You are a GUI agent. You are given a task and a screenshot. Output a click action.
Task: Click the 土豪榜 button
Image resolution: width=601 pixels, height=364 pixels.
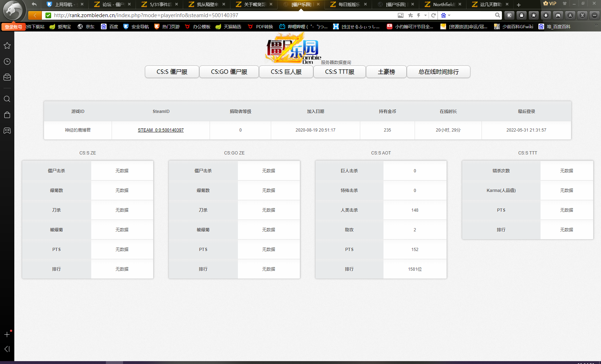point(386,72)
